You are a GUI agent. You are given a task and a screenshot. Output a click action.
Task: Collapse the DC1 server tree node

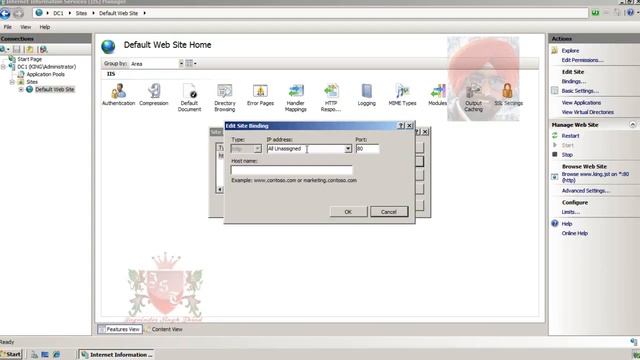[4, 67]
